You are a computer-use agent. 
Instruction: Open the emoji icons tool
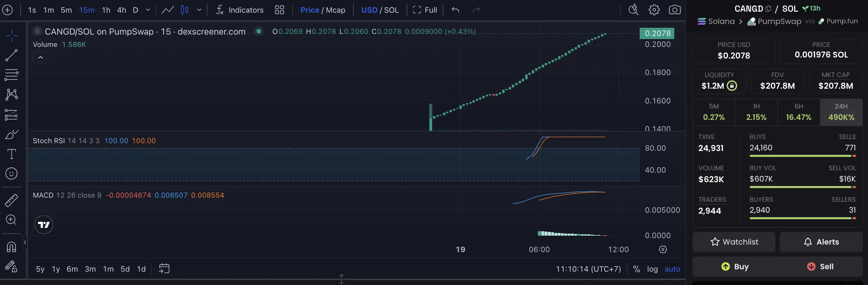point(11,174)
